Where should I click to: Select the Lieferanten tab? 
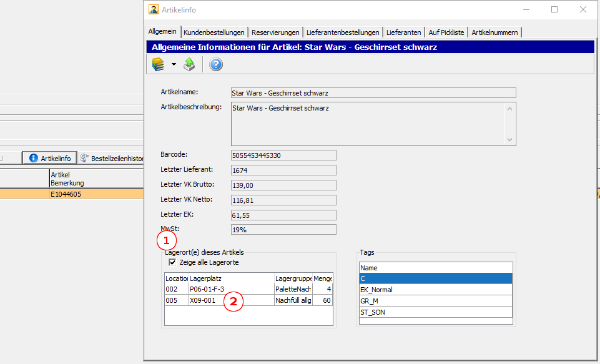pyautogui.click(x=403, y=32)
